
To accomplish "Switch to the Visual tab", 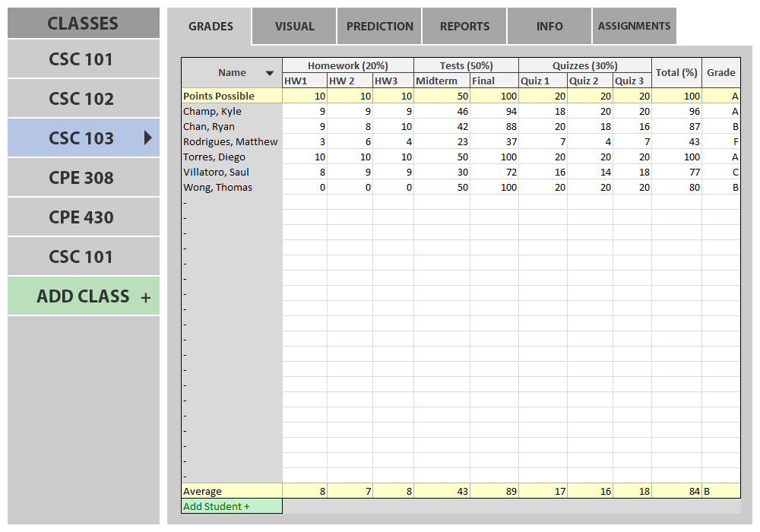I will pos(294,27).
